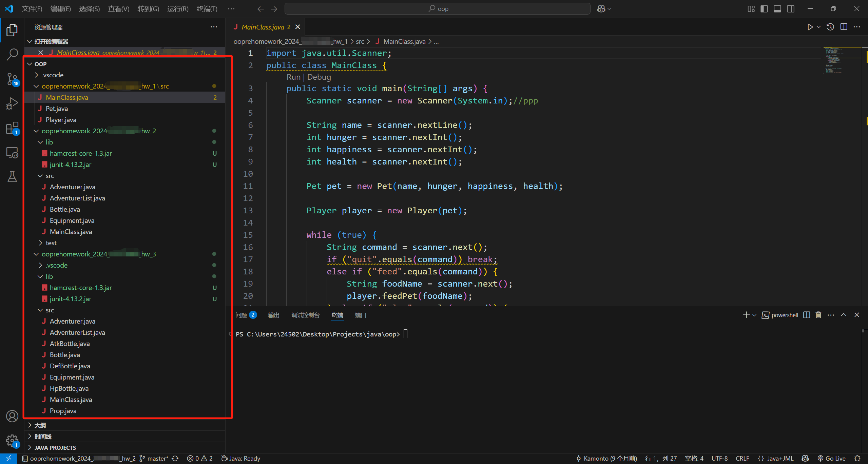Switch to the 输出 panel tab
Screen dimensions: 868x464
pyautogui.click(x=273, y=315)
